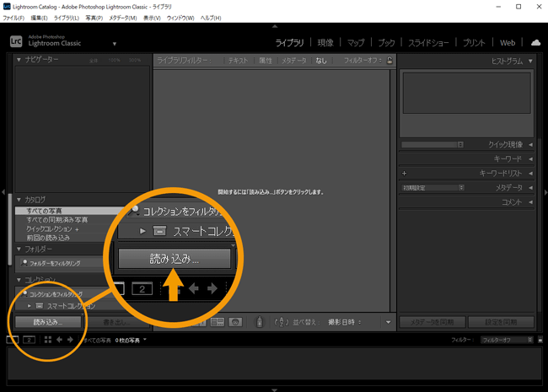Open toolbar content dropdown triangle
The height and width of the screenshot is (392, 548).
388,322
